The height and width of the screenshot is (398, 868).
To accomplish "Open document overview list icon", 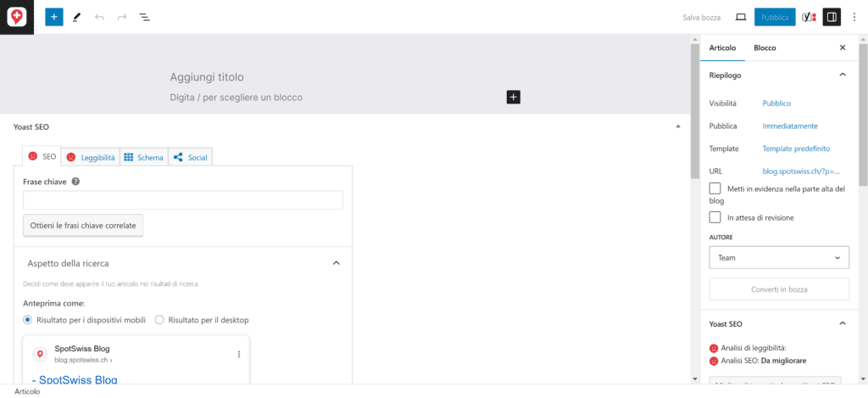I will coord(144,17).
